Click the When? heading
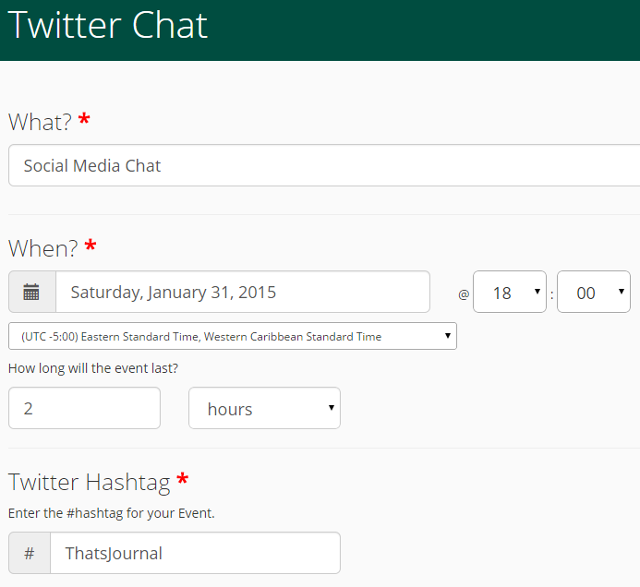This screenshot has width=640, height=587. coord(43,248)
